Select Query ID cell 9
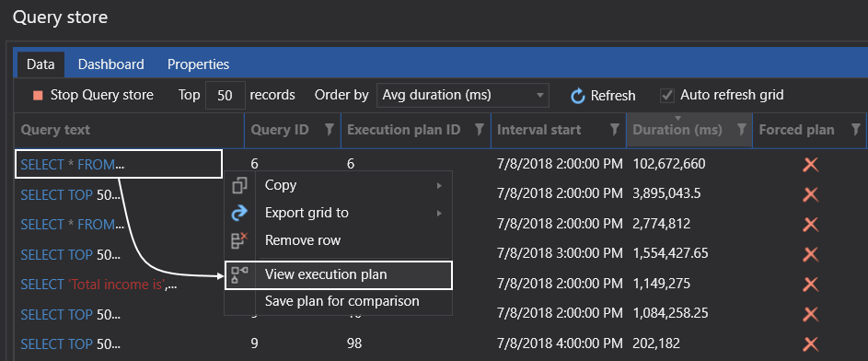Image resolution: width=868 pixels, height=361 pixels. [254, 344]
